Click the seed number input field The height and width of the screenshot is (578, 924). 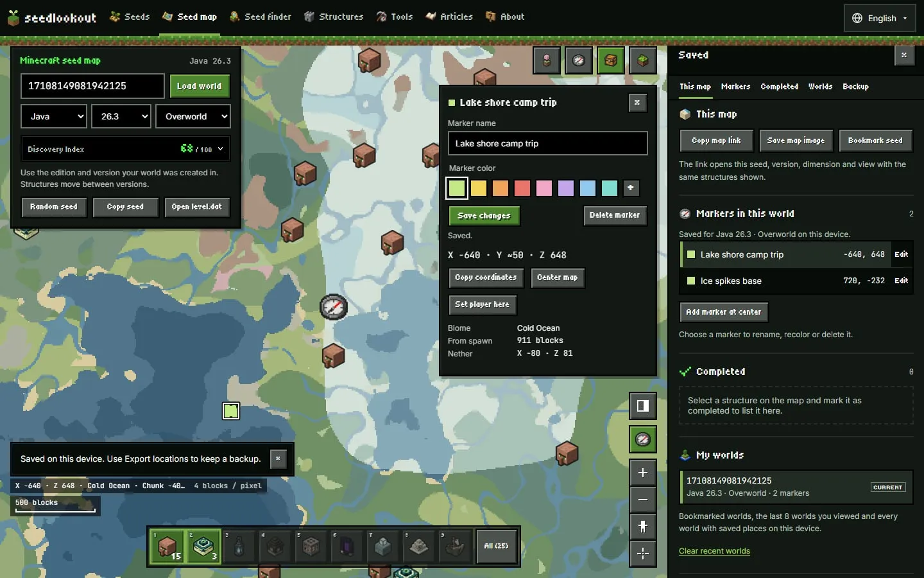[x=92, y=86]
